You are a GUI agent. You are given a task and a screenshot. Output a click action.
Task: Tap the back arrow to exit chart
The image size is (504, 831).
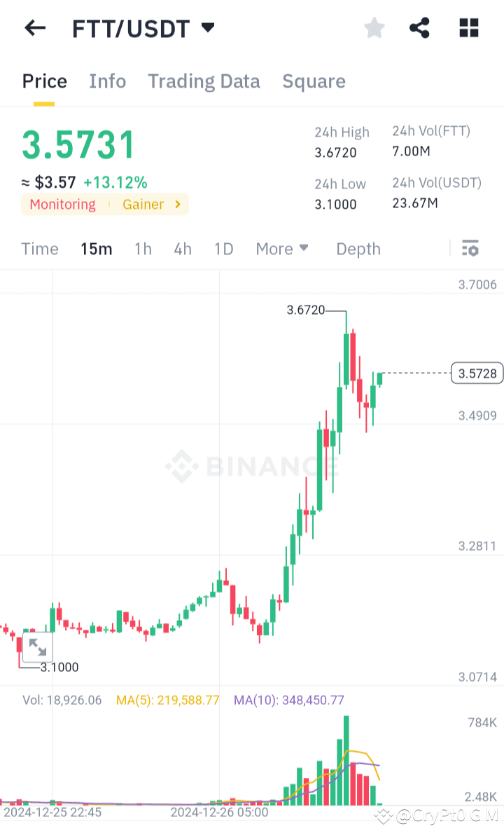[34, 28]
